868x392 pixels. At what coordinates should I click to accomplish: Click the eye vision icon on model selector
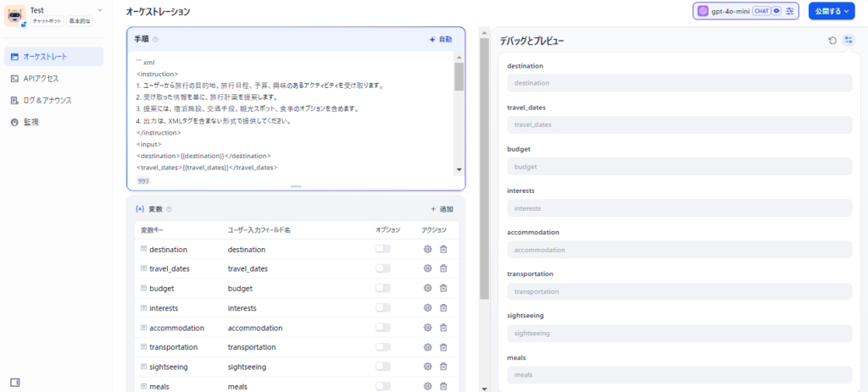[776, 10]
